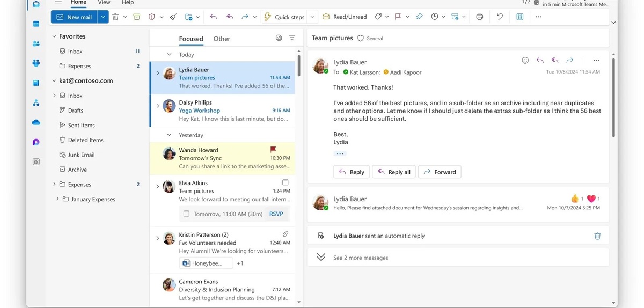The image size is (644, 308).
Task: Open the Groups app in the sidebar
Action: 36,63
